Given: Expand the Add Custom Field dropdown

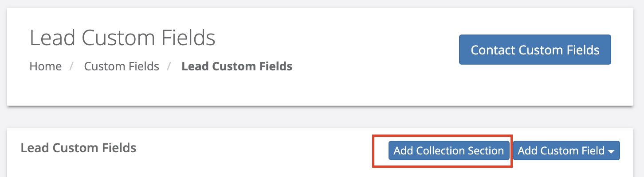Looking at the screenshot, I should (x=566, y=151).
